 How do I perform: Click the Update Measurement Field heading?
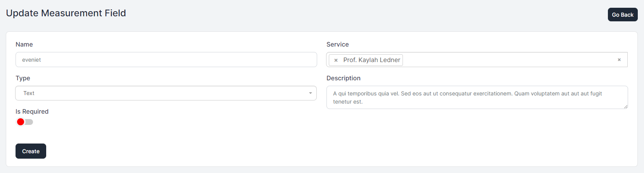click(x=66, y=13)
